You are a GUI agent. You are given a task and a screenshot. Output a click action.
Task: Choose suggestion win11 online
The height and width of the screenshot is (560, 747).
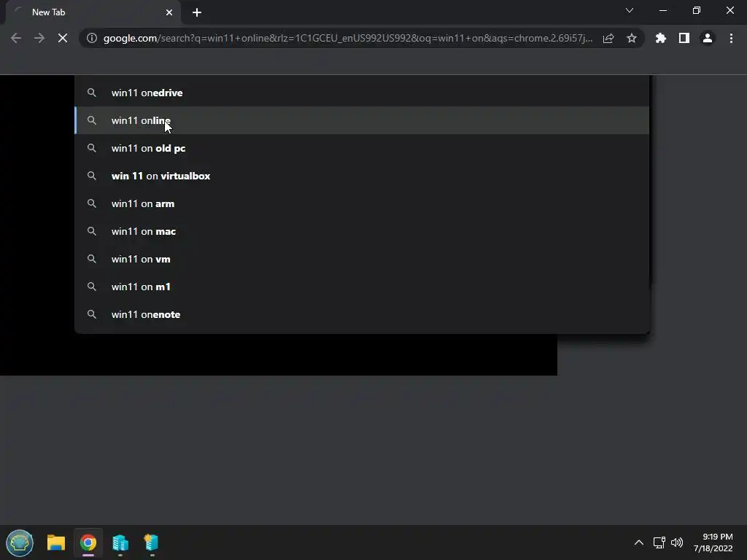point(362,120)
